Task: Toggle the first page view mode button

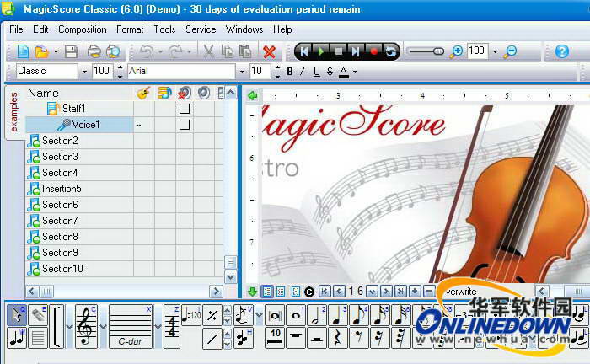Action: point(267,292)
